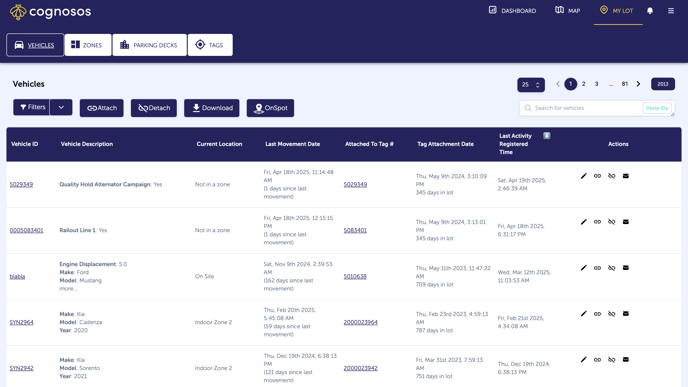Detach tag icon for vehicle SYN2942
Viewport: 688px width, 387px height.
point(612,360)
